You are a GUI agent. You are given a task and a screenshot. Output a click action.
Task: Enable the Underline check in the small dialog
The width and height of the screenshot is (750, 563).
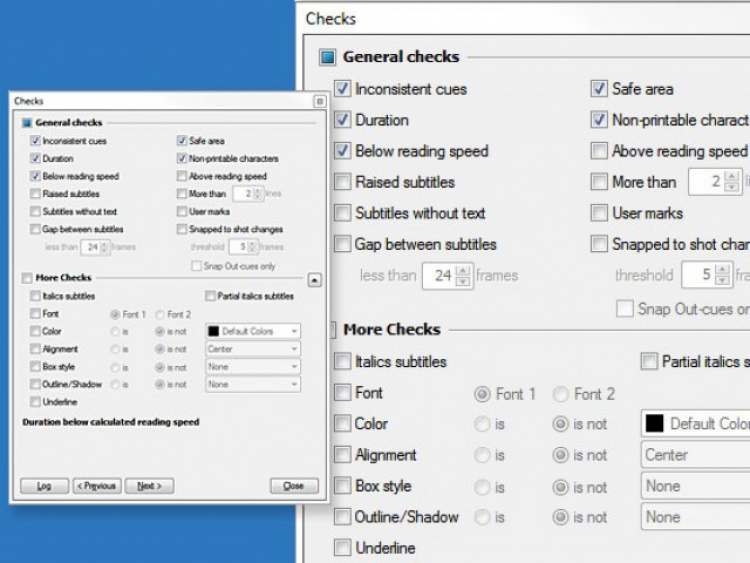[35, 402]
